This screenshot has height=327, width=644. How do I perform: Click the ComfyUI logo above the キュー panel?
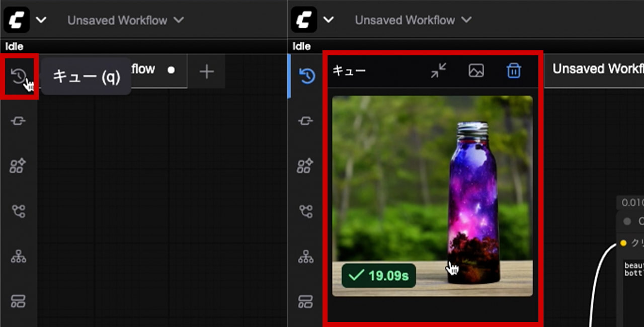[304, 20]
